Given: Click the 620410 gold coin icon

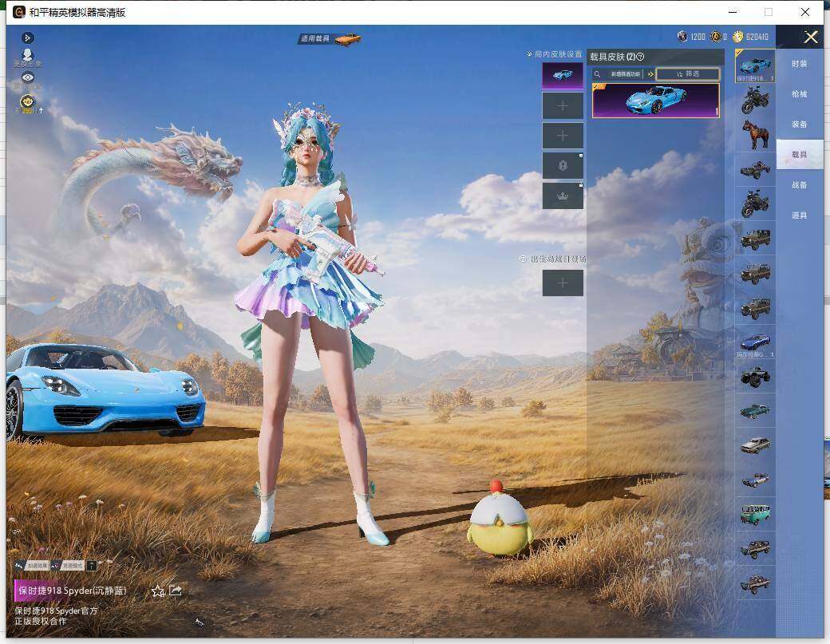Looking at the screenshot, I should [738, 37].
